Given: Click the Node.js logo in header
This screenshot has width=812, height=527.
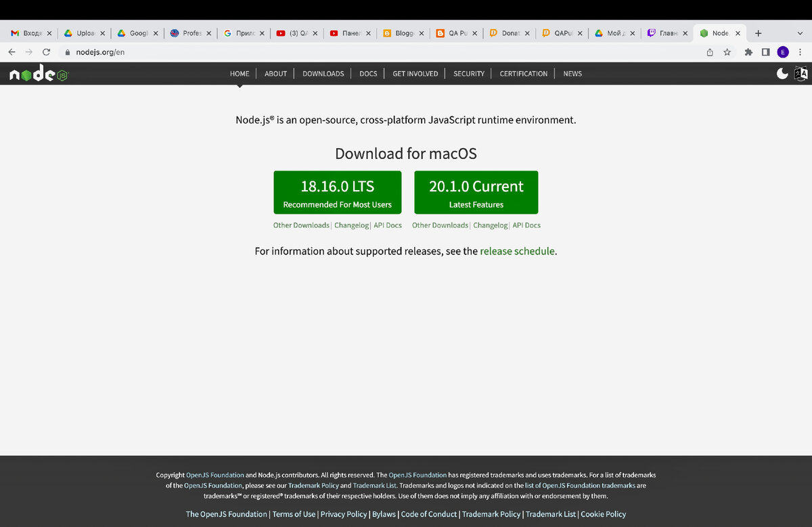Looking at the screenshot, I should [x=39, y=74].
